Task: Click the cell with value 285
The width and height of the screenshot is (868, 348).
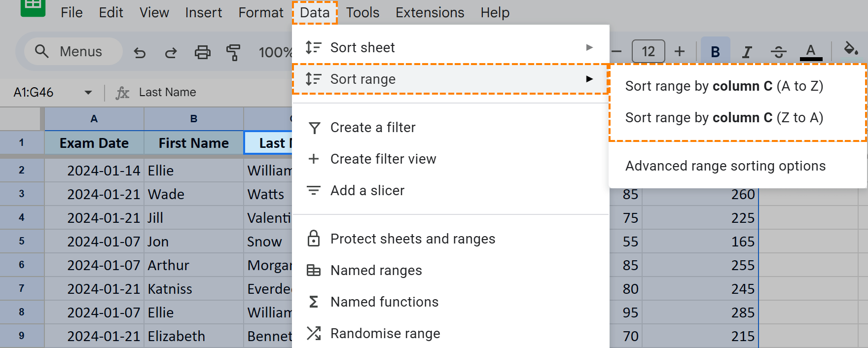Action: (x=700, y=313)
